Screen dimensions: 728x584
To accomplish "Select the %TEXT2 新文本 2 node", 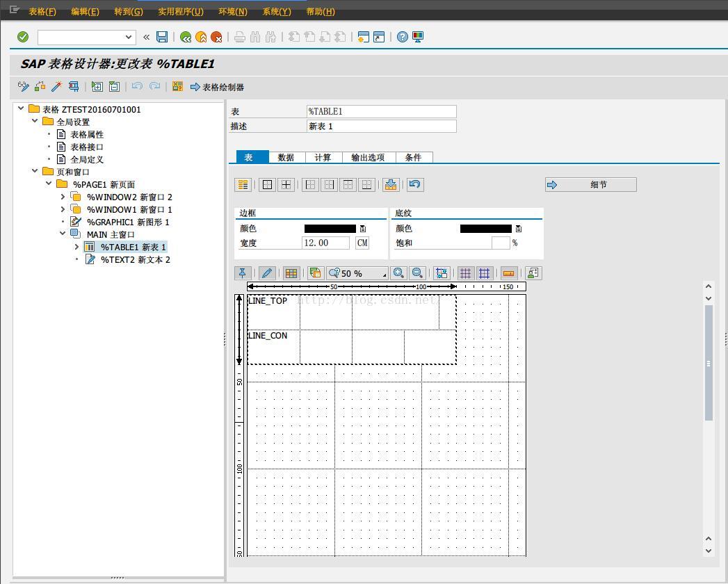I will (x=135, y=259).
